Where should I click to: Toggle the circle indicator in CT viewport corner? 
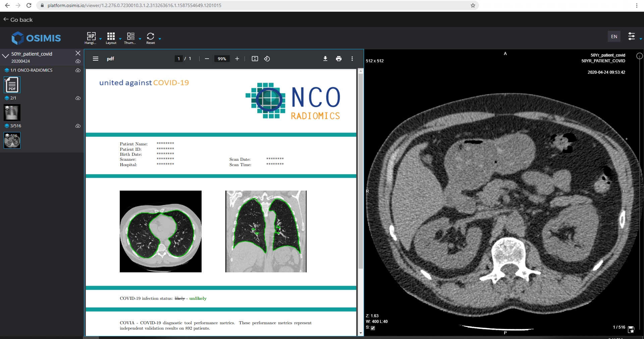[639, 56]
